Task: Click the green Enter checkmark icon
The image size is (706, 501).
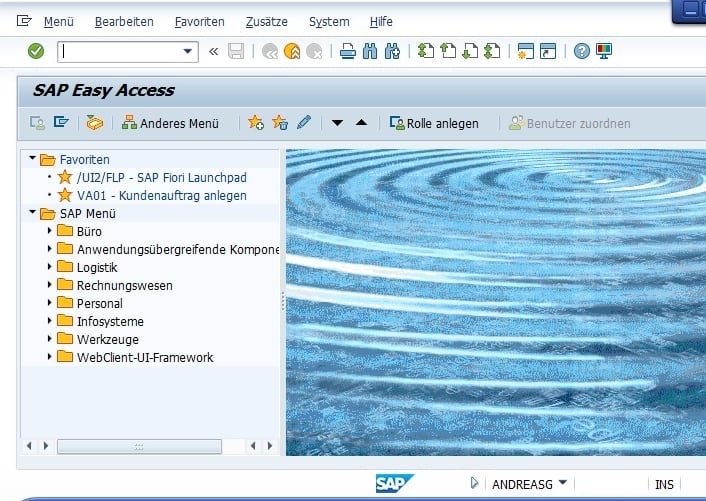Action: 36,51
